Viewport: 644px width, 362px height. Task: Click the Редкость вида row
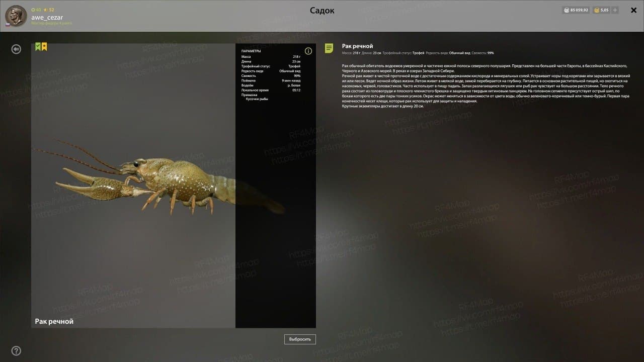tap(271, 71)
